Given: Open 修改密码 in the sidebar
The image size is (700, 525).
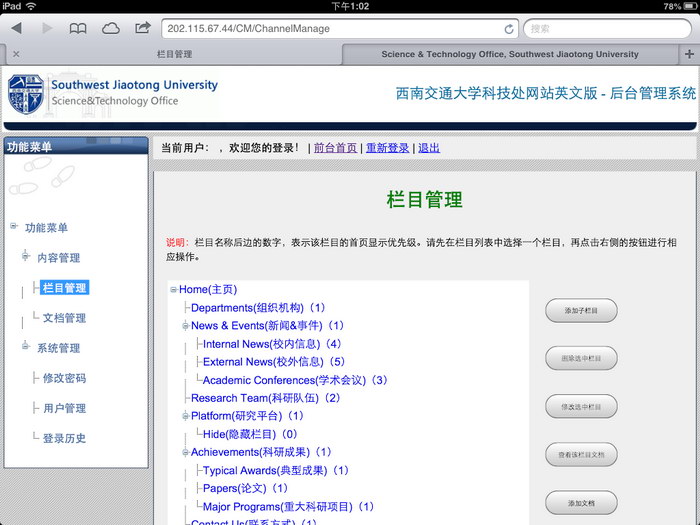Looking at the screenshot, I should click(x=64, y=378).
